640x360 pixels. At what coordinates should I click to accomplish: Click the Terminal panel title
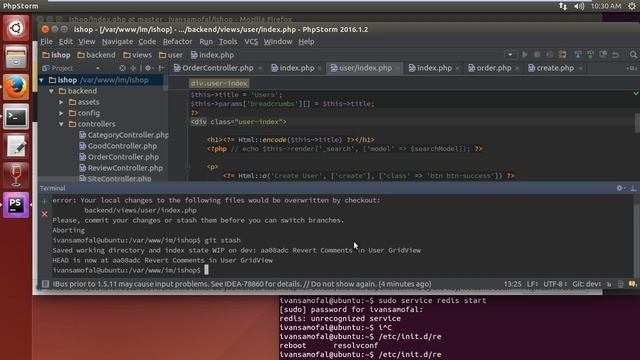tap(52, 188)
